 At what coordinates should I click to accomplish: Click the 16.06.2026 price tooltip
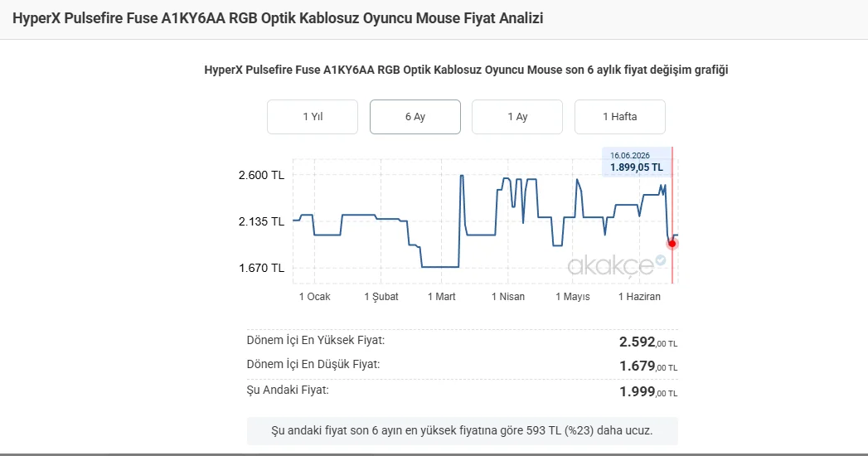pos(637,163)
